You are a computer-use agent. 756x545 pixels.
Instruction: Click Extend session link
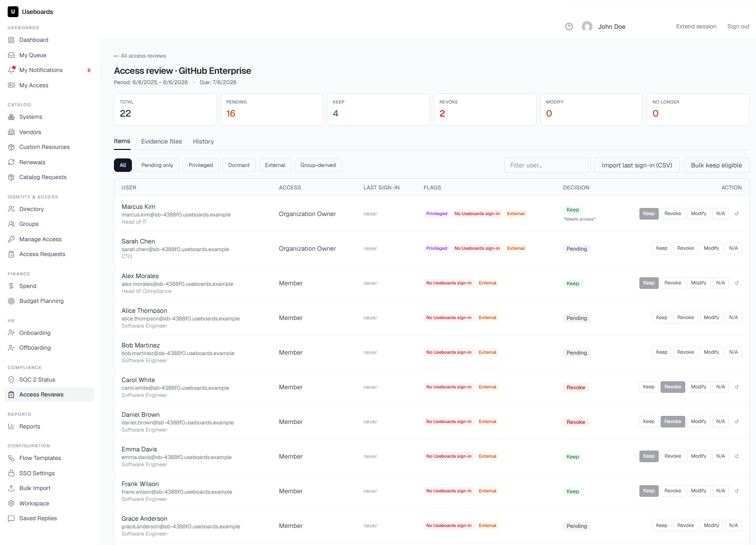tap(696, 27)
